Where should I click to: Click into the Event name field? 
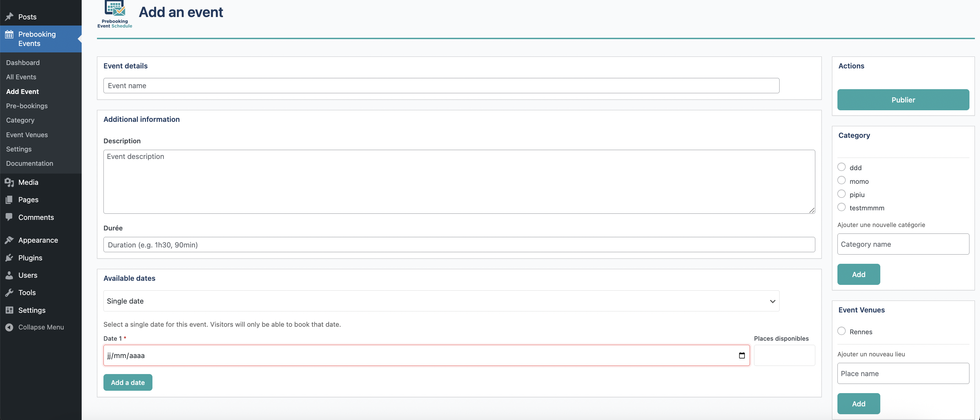pos(441,85)
